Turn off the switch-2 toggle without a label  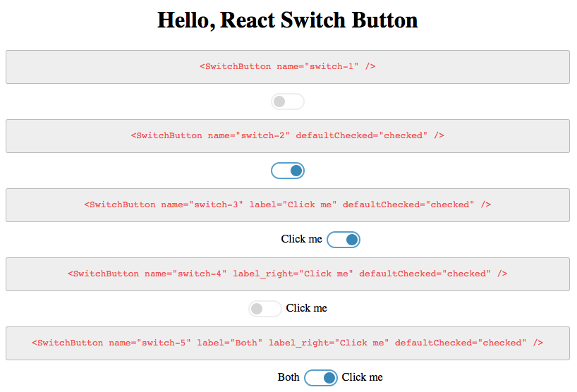pos(287,171)
